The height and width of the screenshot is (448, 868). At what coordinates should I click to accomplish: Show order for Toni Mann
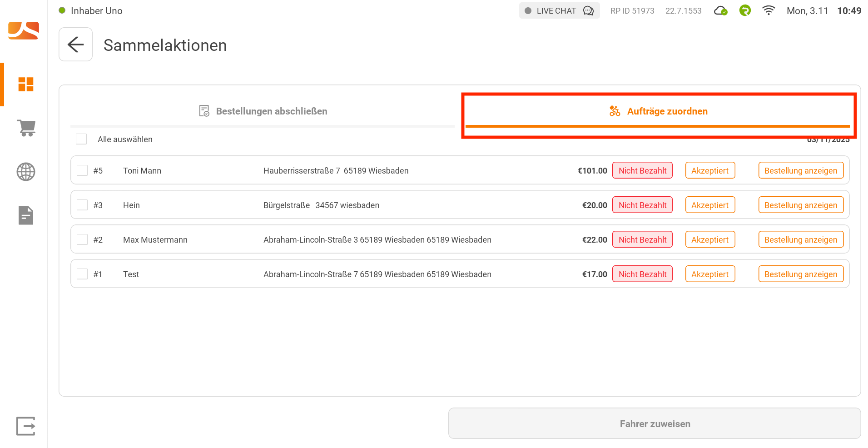[x=800, y=170]
